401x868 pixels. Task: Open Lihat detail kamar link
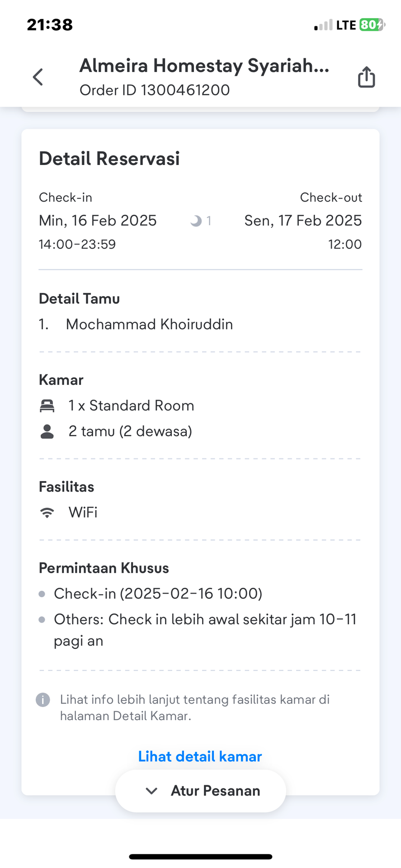(x=200, y=756)
